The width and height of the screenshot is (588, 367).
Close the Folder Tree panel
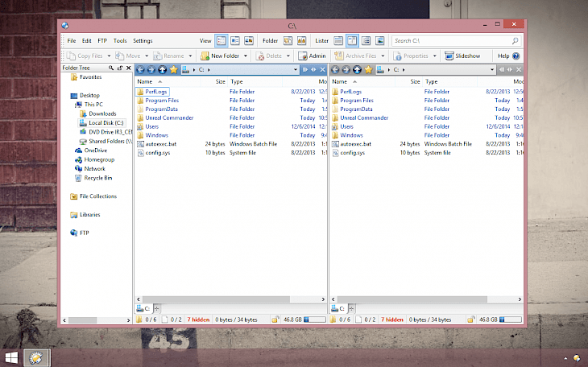pos(129,68)
